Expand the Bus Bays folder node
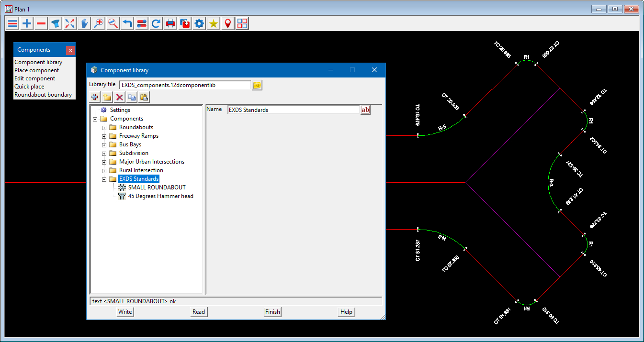Image resolution: width=644 pixels, height=342 pixels. 104,145
